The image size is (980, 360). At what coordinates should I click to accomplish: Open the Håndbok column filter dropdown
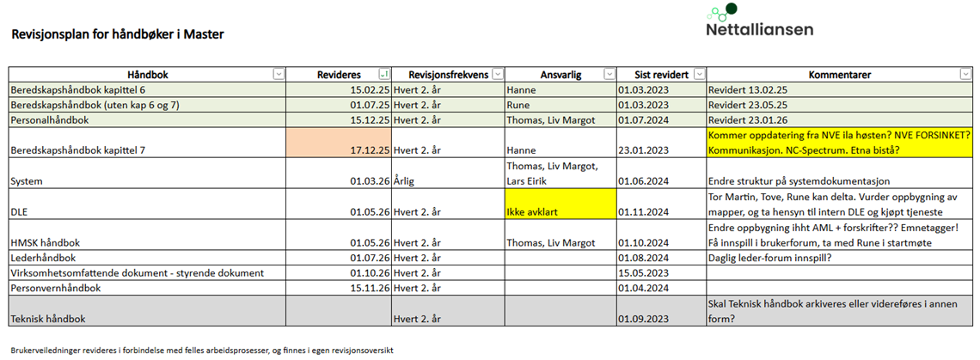point(279,75)
